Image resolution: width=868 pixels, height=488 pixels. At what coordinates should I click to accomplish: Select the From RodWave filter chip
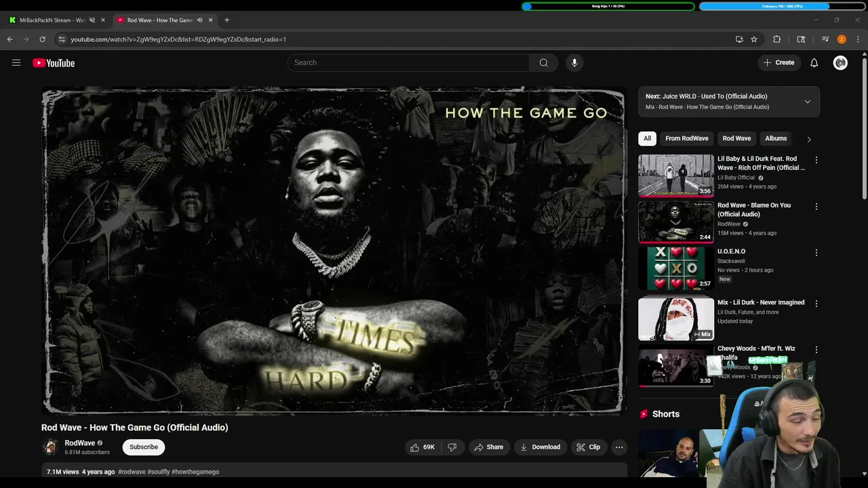tap(686, 138)
